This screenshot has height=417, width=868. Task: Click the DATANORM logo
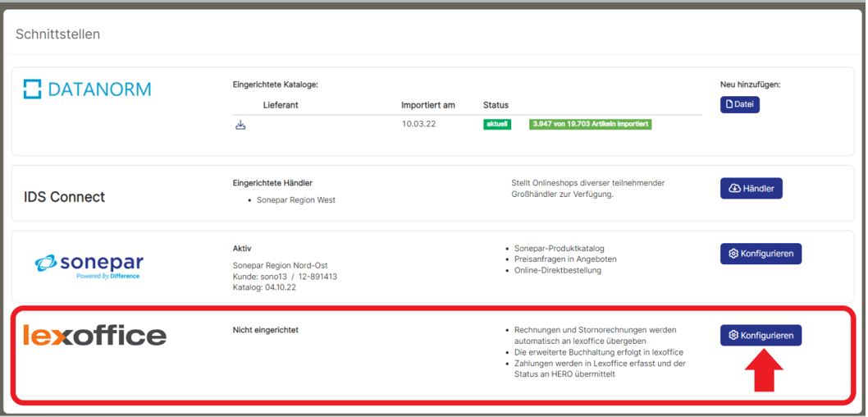pos(87,89)
